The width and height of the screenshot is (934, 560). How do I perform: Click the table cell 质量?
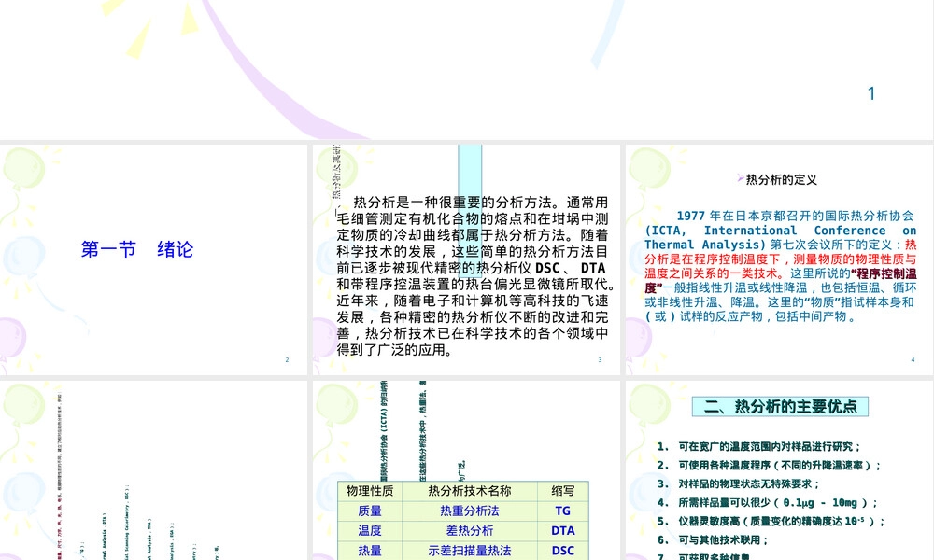(x=370, y=511)
